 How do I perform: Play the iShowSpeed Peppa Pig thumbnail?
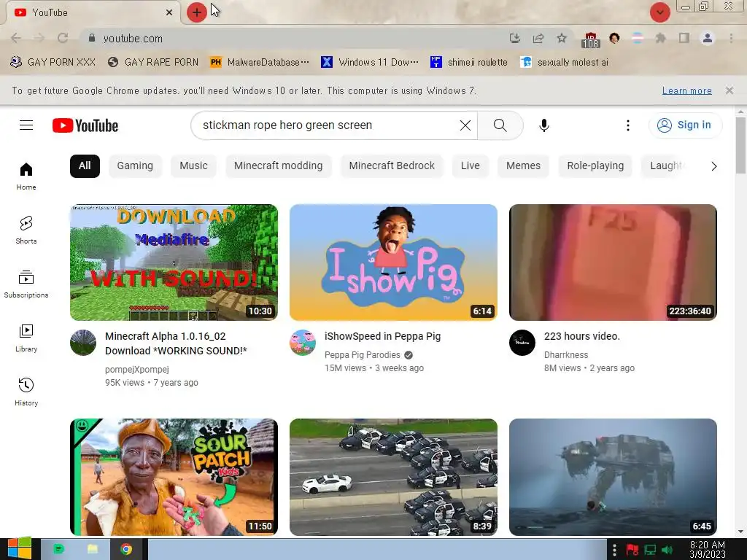point(393,262)
